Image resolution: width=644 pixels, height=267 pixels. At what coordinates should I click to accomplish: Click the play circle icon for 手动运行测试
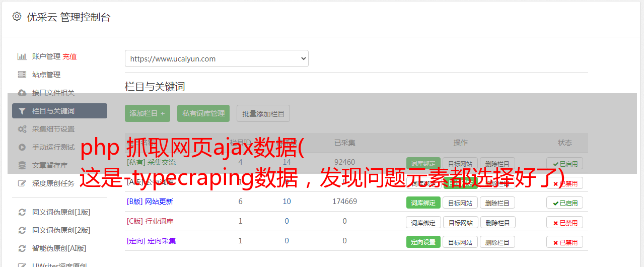click(22, 147)
